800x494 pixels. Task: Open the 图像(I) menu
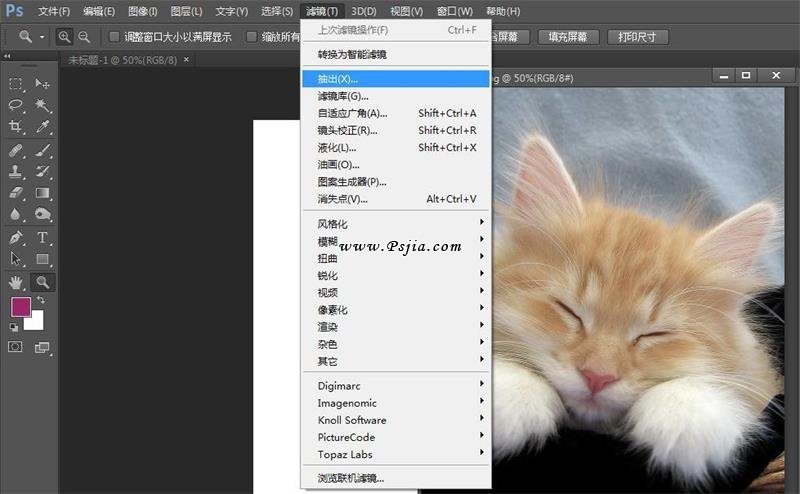[143, 11]
